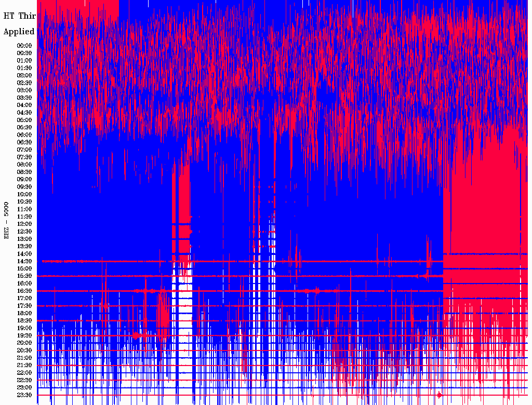Click the 15:30 time label

pos(24,276)
